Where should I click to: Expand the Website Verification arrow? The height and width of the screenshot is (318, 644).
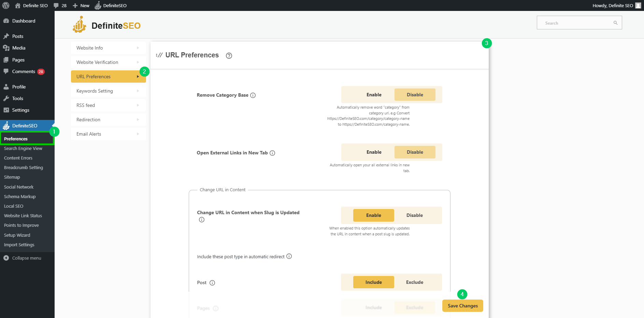[138, 62]
